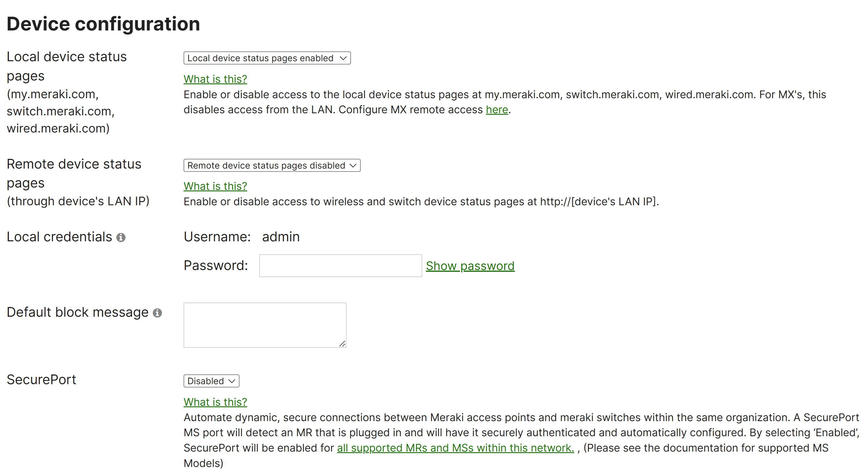The width and height of the screenshot is (868, 472).
Task: Select the admin username text
Action: (x=281, y=237)
